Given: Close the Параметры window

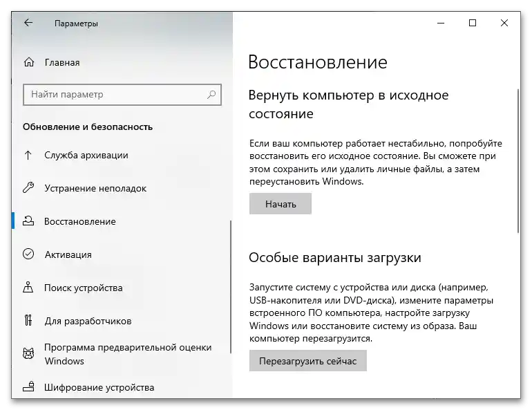Looking at the screenshot, I should click(504, 23).
